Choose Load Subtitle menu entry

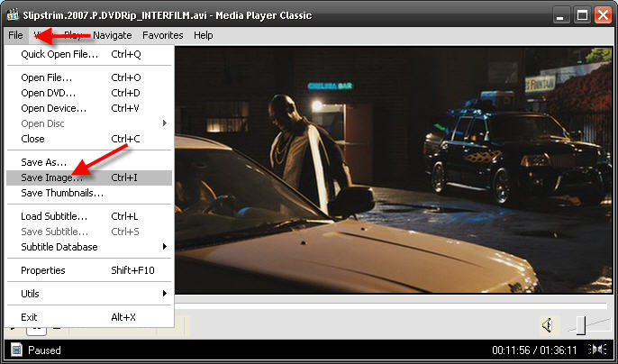[x=89, y=216]
